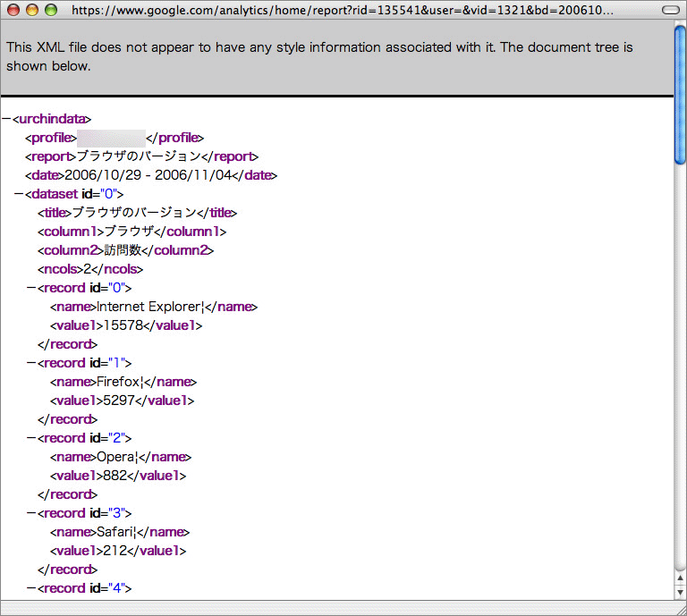Collapse the record id="1" element
This screenshot has width=687, height=616.
pos(31,363)
